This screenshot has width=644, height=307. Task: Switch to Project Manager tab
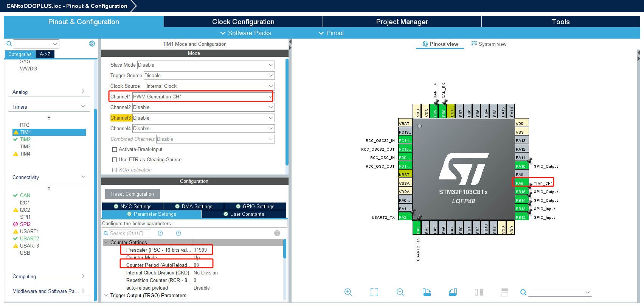402,22
